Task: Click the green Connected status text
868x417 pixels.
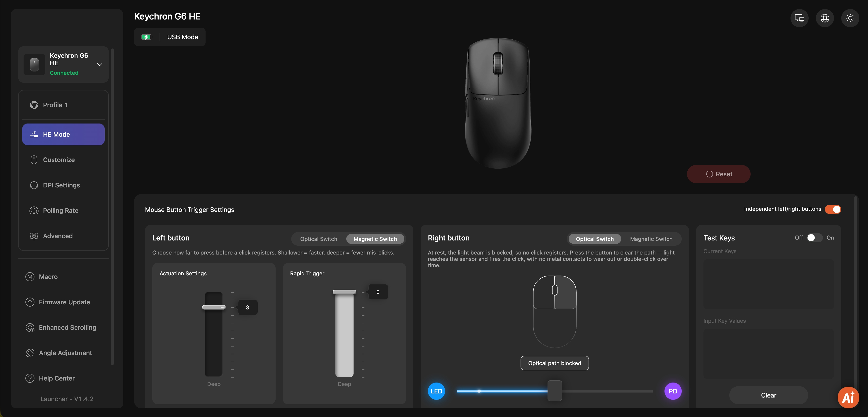Action: pyautogui.click(x=64, y=73)
